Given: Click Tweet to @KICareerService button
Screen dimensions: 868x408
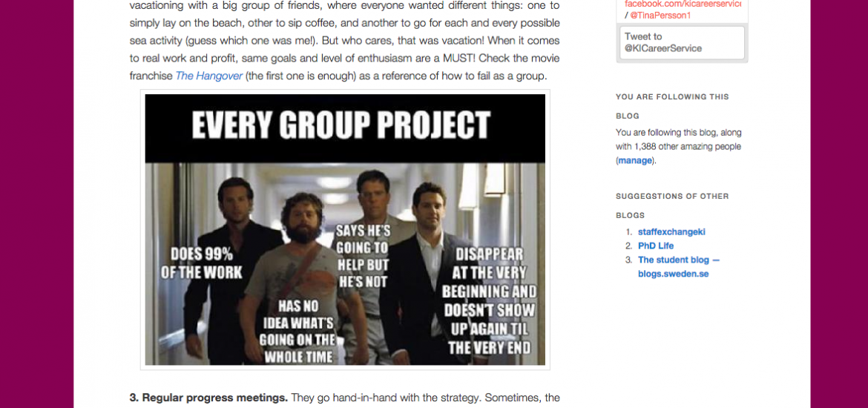Looking at the screenshot, I should pos(682,42).
